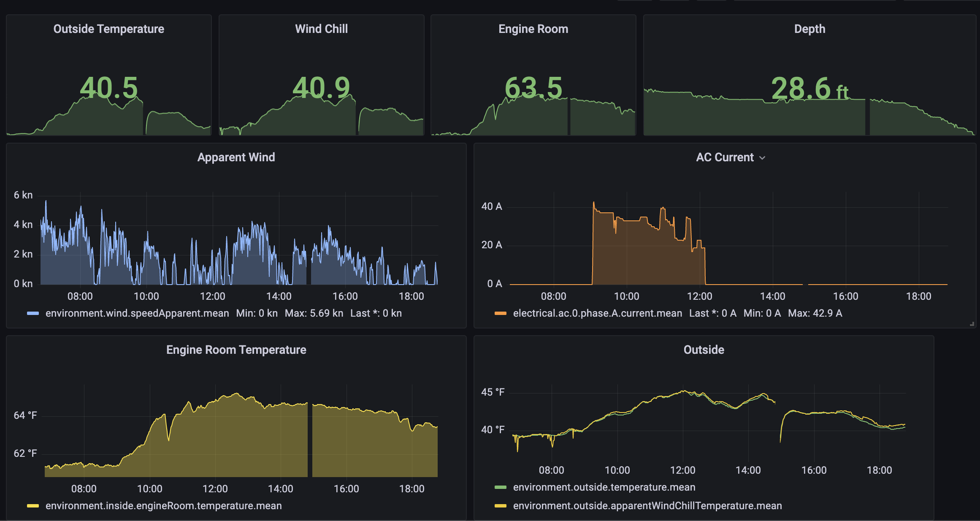Image resolution: width=980 pixels, height=521 pixels.
Task: Click the Outside graph panel title
Action: [x=704, y=350]
